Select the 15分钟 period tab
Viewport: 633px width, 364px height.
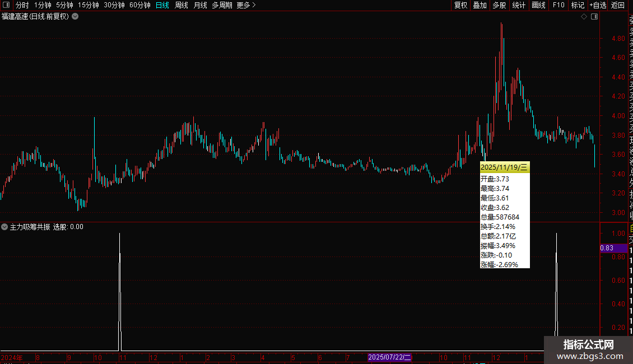click(89, 5)
